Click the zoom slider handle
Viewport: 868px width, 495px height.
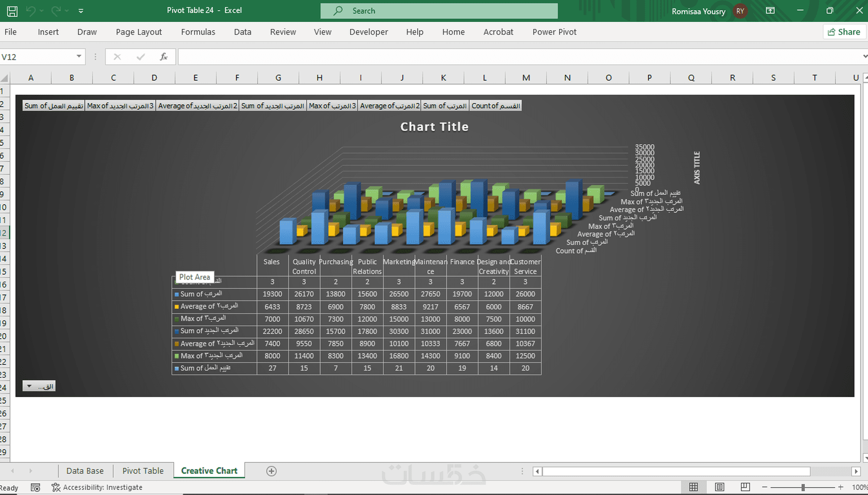click(x=803, y=487)
